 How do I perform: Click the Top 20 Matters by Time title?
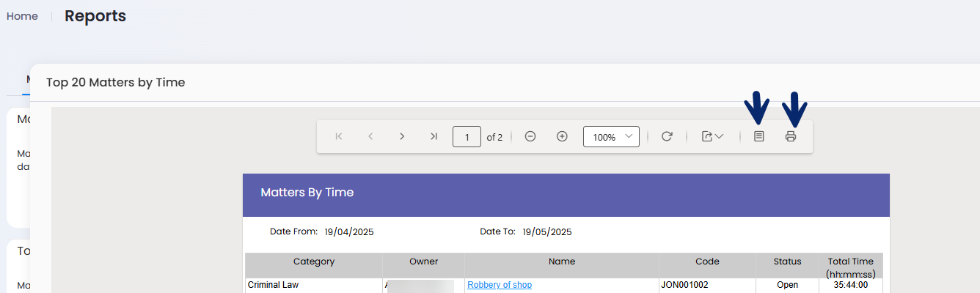[115, 83]
